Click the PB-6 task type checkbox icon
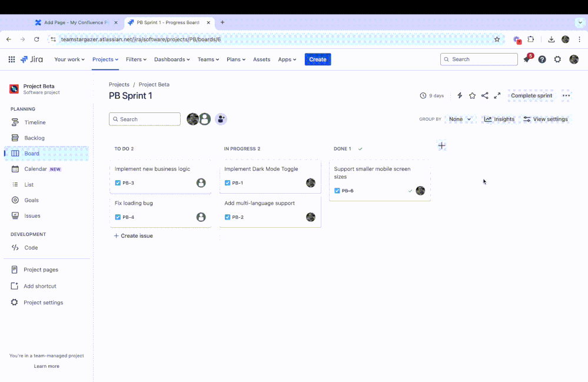588x382 pixels. pos(337,191)
